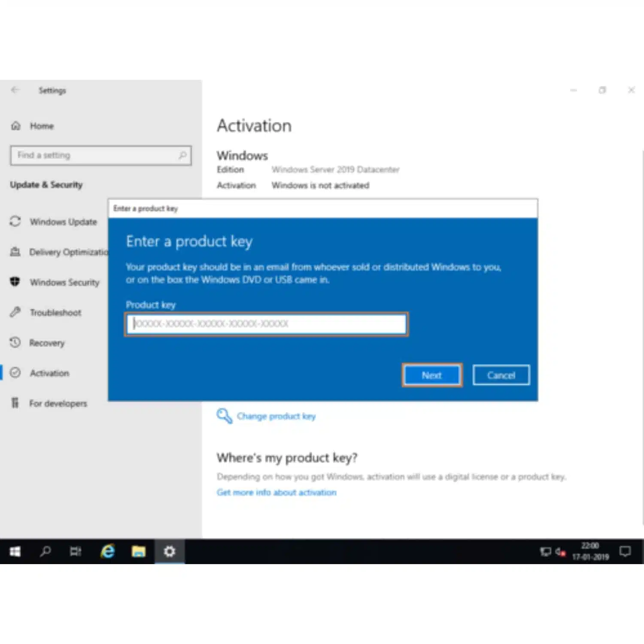Image resolution: width=644 pixels, height=644 pixels.
Task: Click the Settings back arrow
Action: tap(15, 90)
